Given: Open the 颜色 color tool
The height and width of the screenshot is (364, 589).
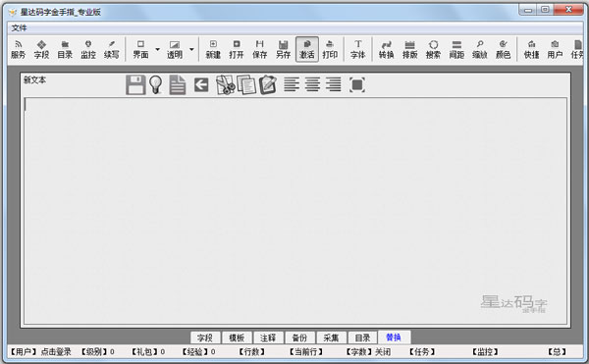Looking at the screenshot, I should pos(503,49).
